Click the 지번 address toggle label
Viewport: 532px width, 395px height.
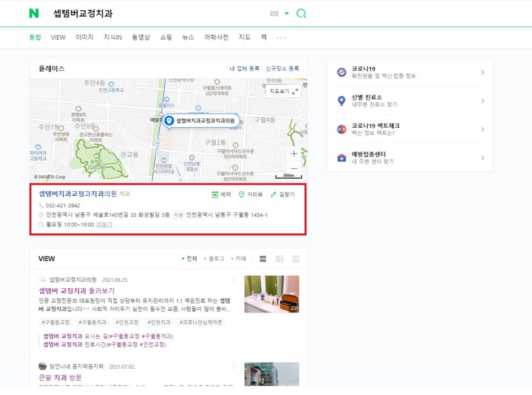(x=178, y=215)
